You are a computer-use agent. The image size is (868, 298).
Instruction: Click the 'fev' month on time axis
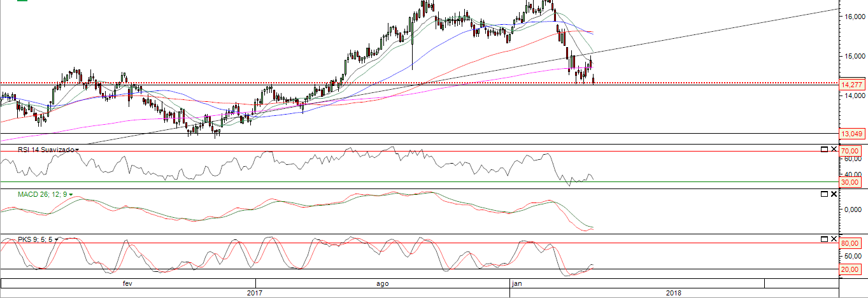(127, 283)
